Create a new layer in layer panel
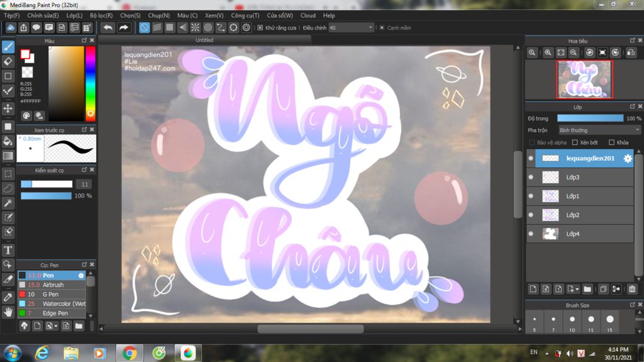644x362 pixels. [533, 289]
